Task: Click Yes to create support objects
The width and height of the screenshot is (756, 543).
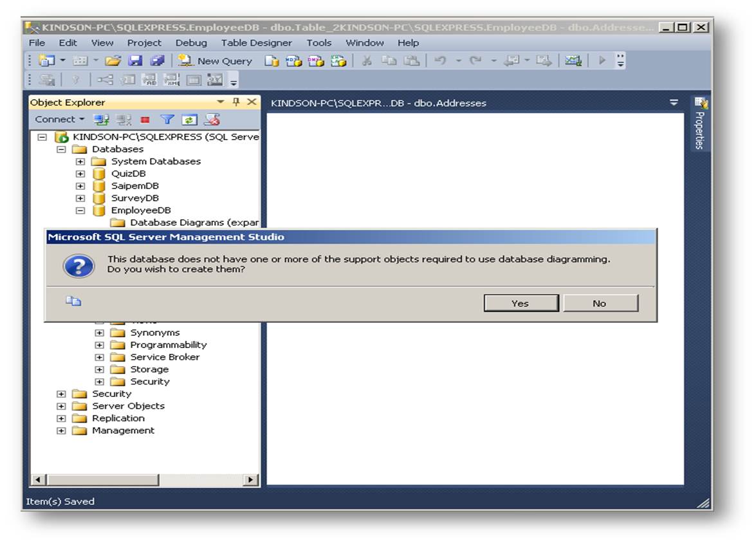Action: click(x=520, y=302)
